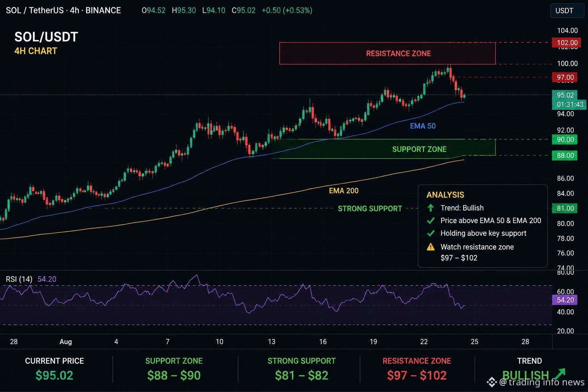Click the $97 – $102 range in the analysis panel
The image size is (588, 392).
pyautogui.click(x=459, y=258)
